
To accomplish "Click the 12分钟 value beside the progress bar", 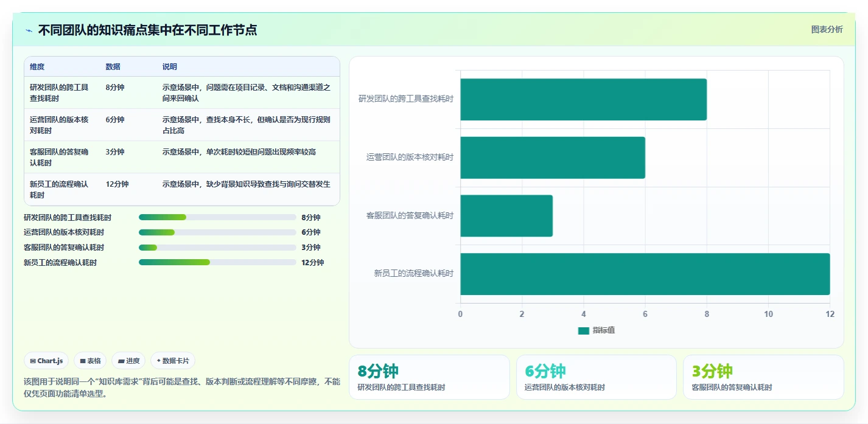I will click(312, 263).
